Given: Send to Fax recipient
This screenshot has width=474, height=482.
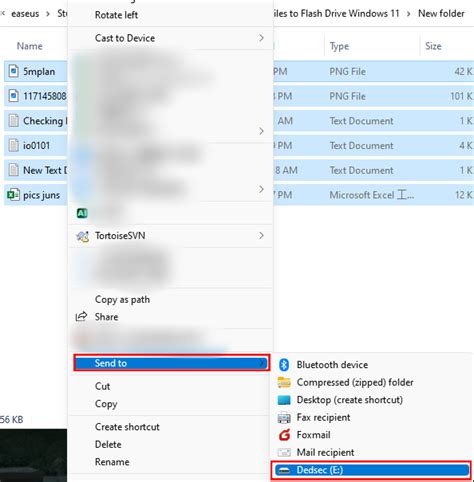Looking at the screenshot, I should [x=323, y=418].
